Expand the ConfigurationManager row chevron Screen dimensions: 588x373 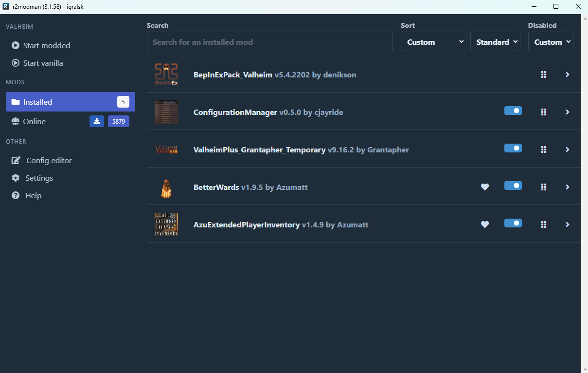coord(567,112)
